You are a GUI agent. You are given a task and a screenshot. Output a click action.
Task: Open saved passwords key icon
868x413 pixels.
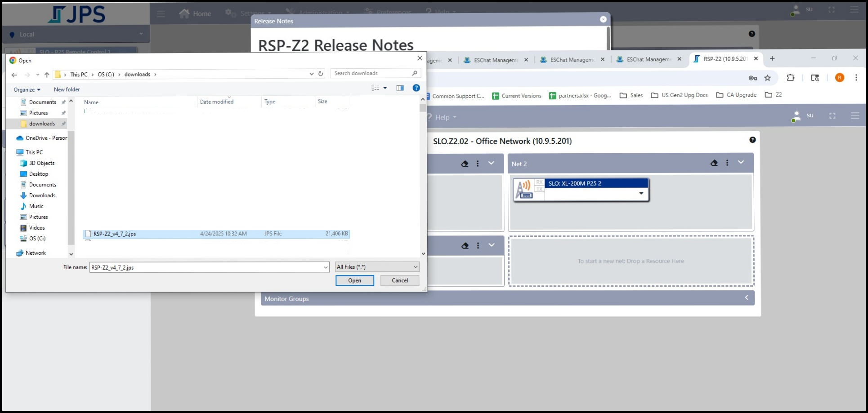(x=752, y=78)
